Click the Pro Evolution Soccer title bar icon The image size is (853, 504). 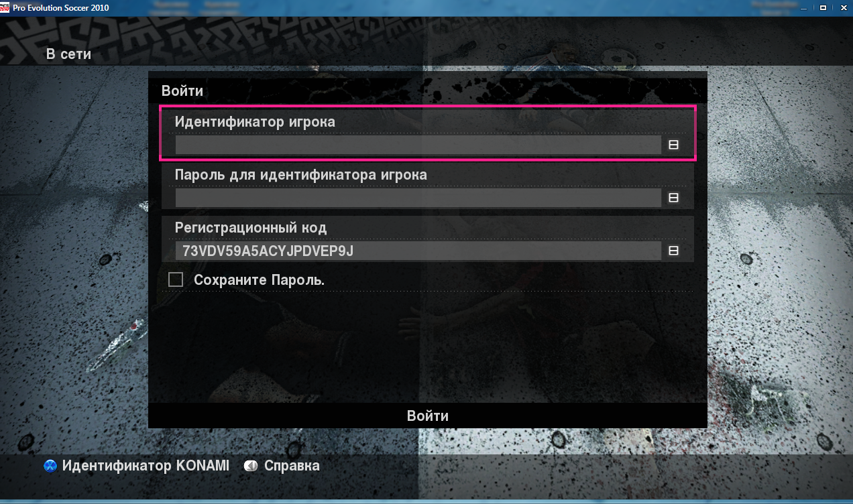[x=5, y=8]
